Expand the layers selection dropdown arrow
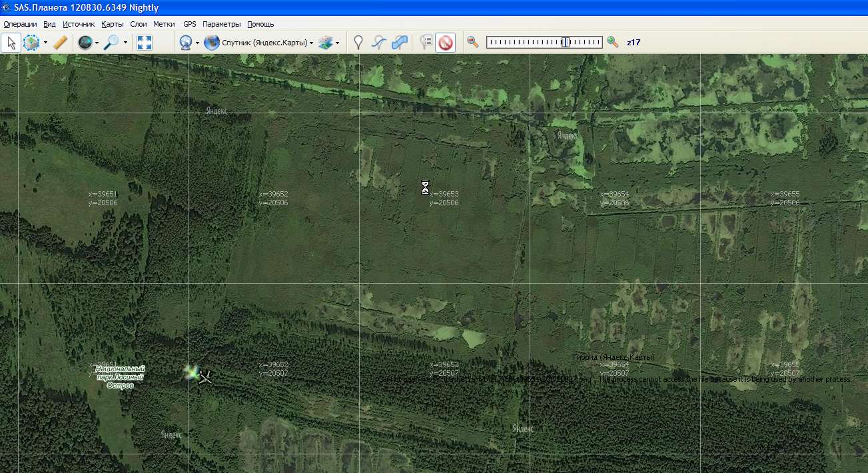Screen dimensions: 868x473 (338, 43)
